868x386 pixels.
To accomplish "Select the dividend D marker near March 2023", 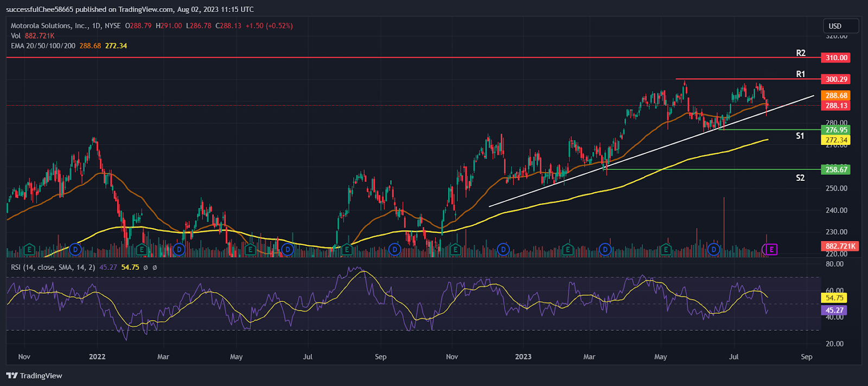I will click(x=605, y=250).
